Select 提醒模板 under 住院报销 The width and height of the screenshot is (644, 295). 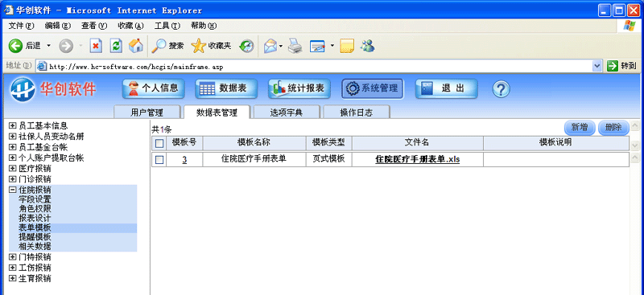pos(35,237)
